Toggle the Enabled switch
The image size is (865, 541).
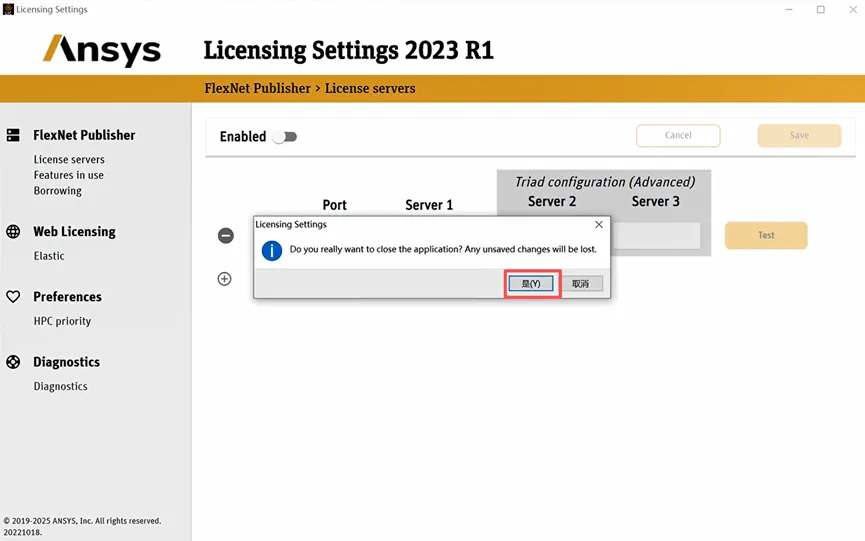click(x=285, y=137)
